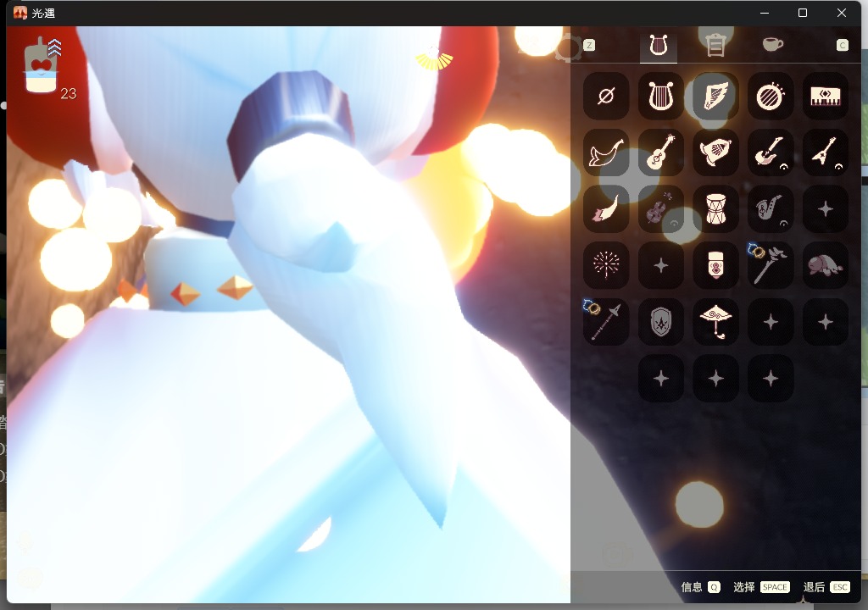Screen dimensions: 868x610
Task: Pick the dimmed violin instrument
Action: pyautogui.click(x=660, y=209)
